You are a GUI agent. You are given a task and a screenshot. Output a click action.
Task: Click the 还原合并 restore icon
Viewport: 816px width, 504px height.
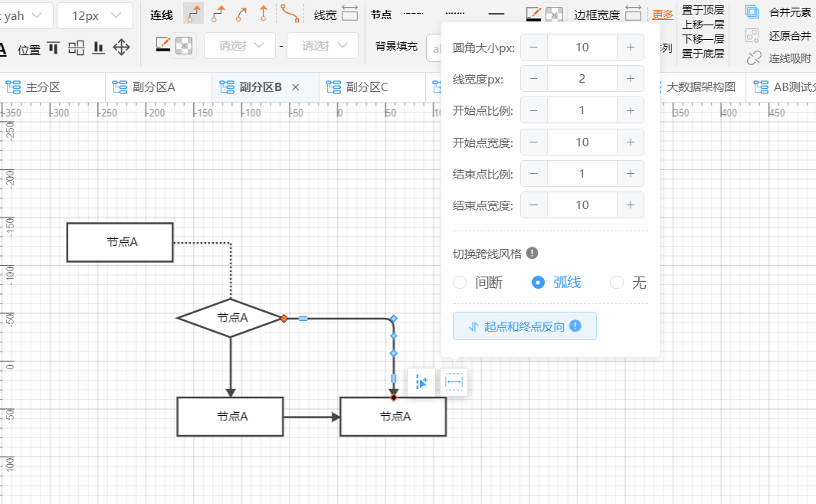click(752, 34)
